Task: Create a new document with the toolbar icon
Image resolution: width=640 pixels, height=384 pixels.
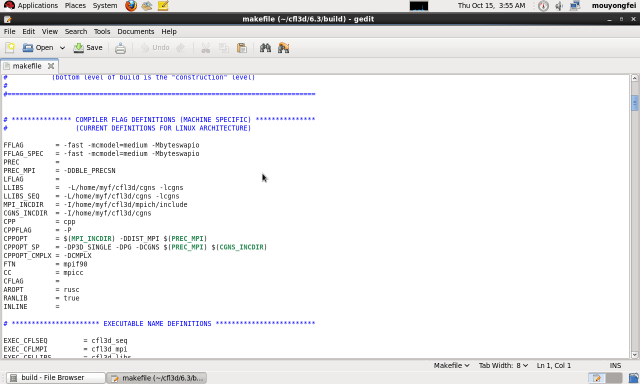Action: click(10, 48)
